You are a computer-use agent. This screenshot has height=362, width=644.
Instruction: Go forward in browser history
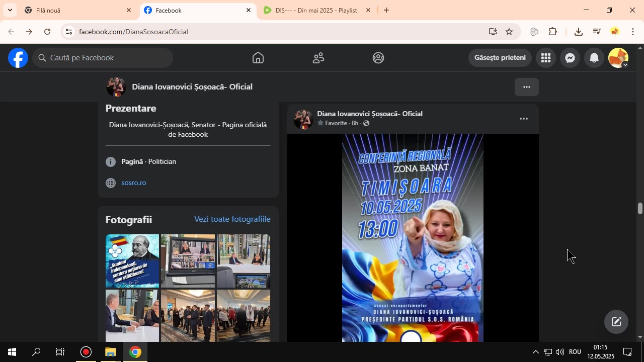(x=29, y=32)
